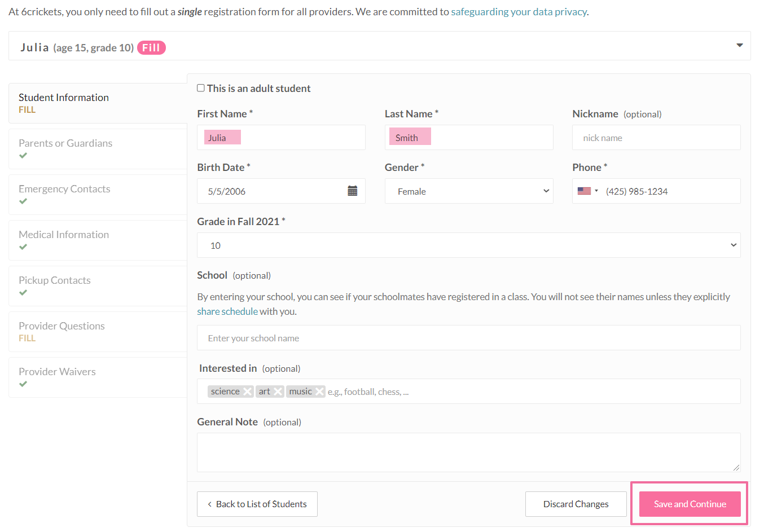This screenshot has height=532, width=764.
Task: Click the pink Fill badge next to Julia
Action: 151,48
